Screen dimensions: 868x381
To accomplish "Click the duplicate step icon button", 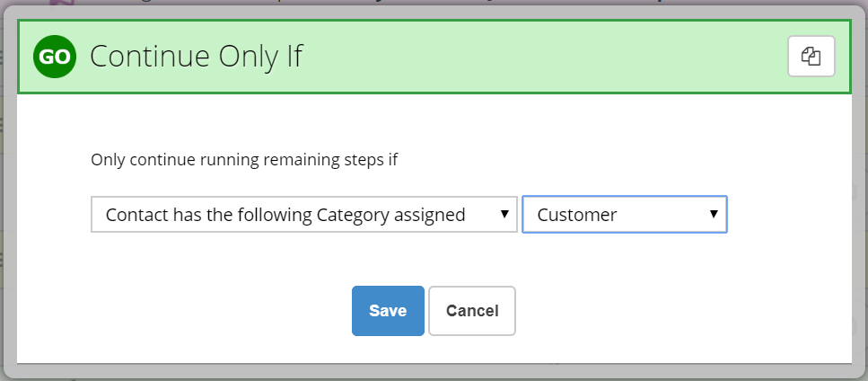I will (811, 56).
